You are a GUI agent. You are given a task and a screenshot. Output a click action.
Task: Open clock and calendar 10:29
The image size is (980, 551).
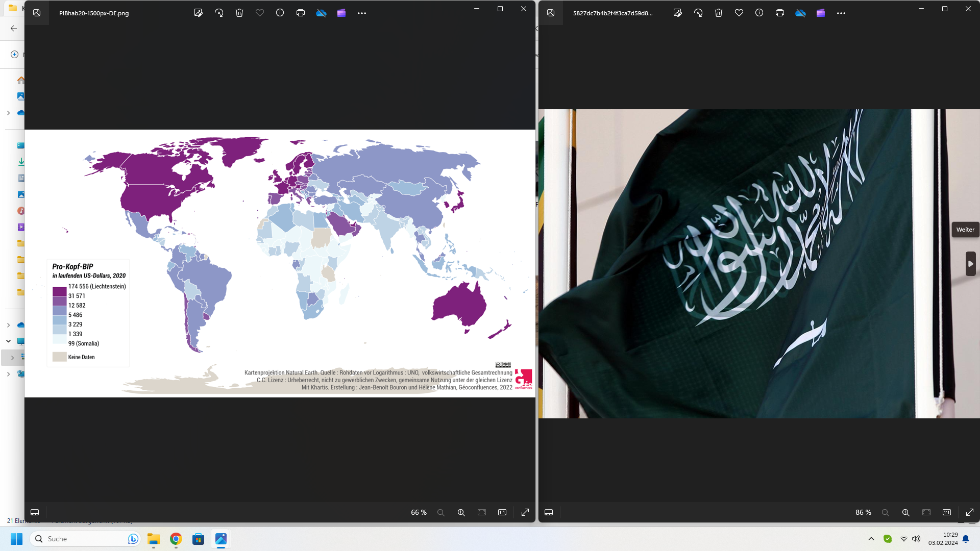(943, 539)
